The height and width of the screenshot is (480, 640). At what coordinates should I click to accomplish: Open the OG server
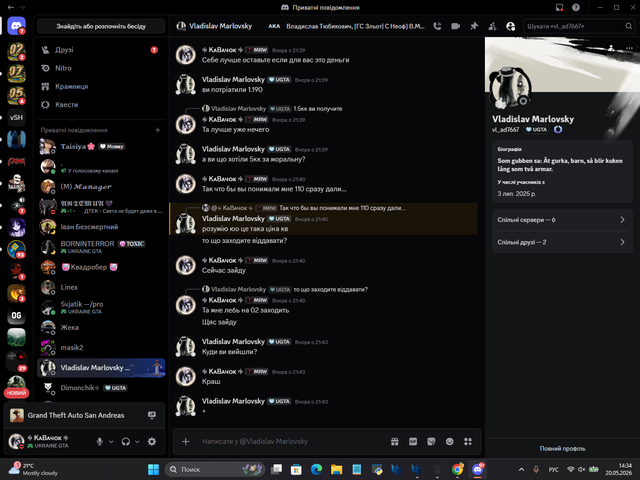(x=16, y=315)
